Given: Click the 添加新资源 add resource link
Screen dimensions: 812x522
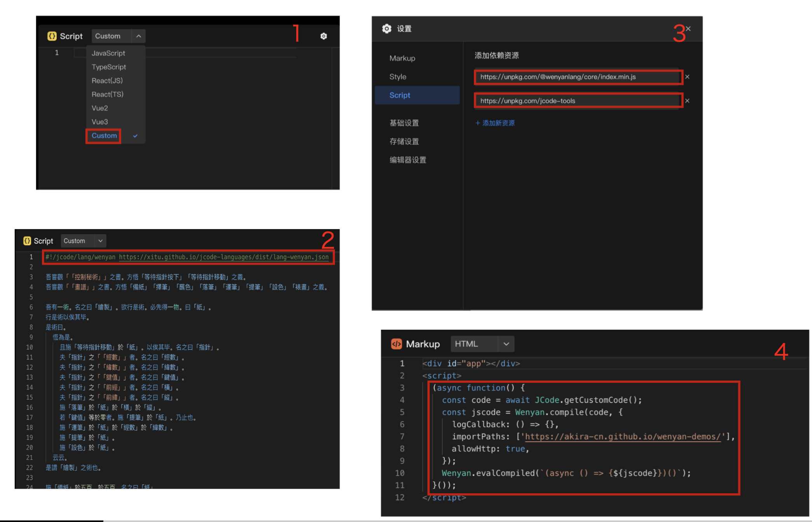Looking at the screenshot, I should click(495, 123).
